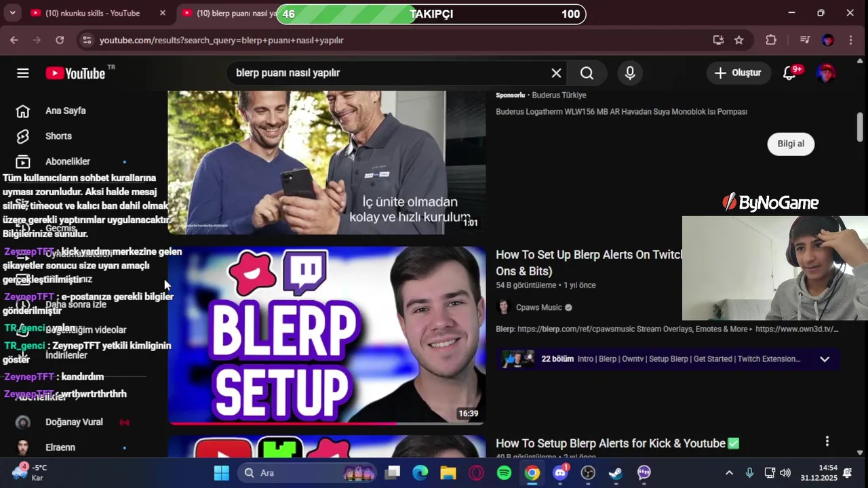Open Abonelikler in the sidebar

[x=68, y=161]
